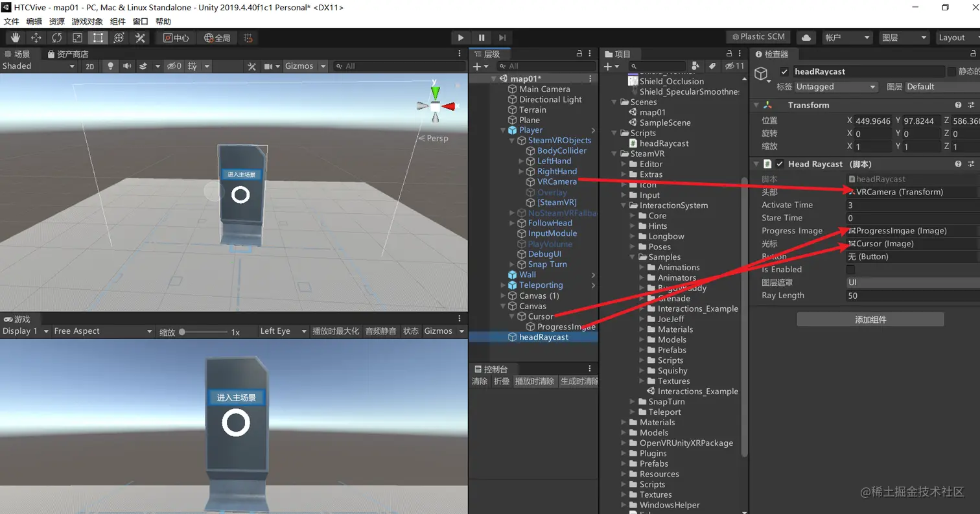Click the lock icon of Hierarchy panel
Image resolution: width=980 pixels, height=514 pixels.
[x=580, y=54]
